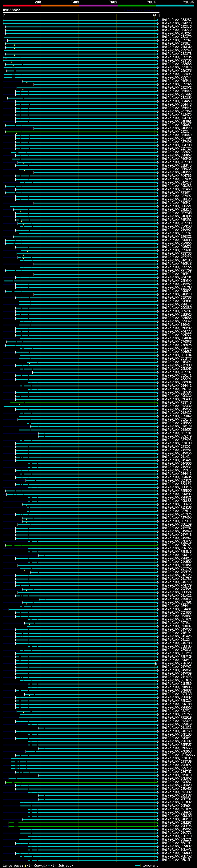Screen dimensions: 197x868
Task: Open hit UniRef100_Q9ZSJ5
Action: [x=177, y=26]
